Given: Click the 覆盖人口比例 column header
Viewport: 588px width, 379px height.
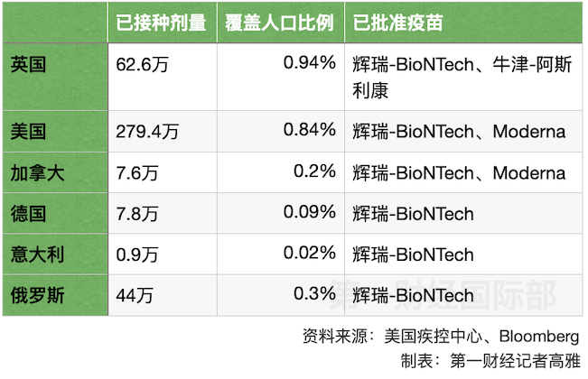Looking at the screenshot, I should (x=281, y=23).
